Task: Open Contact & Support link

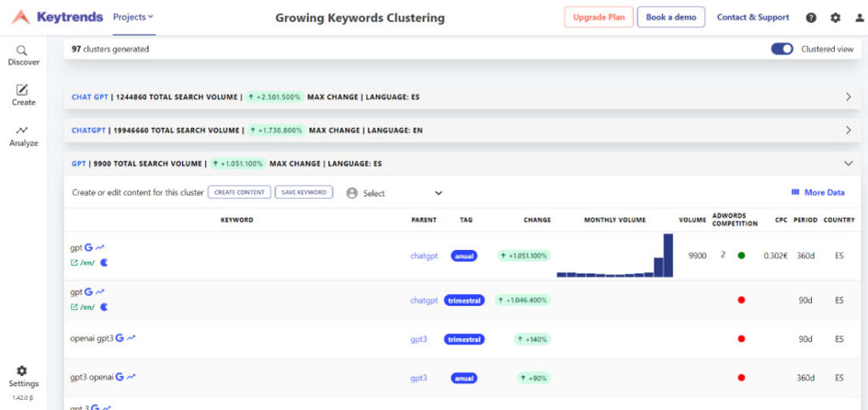Action: pos(753,17)
